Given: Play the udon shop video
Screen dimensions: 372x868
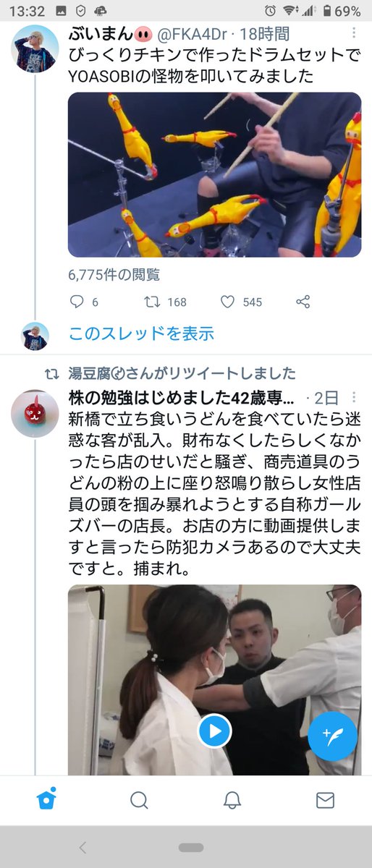Looking at the screenshot, I should tap(215, 731).
